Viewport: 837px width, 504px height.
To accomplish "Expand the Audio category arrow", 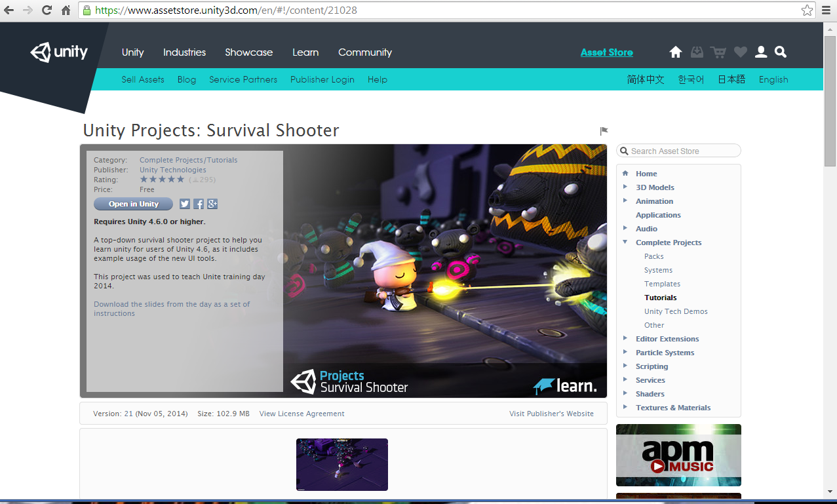I will pos(625,228).
